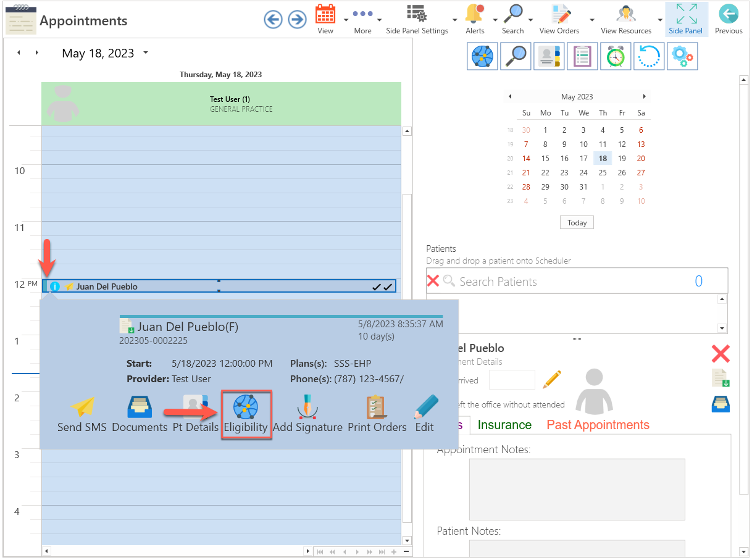
Task: Click Print Orders in popup
Action: (377, 414)
